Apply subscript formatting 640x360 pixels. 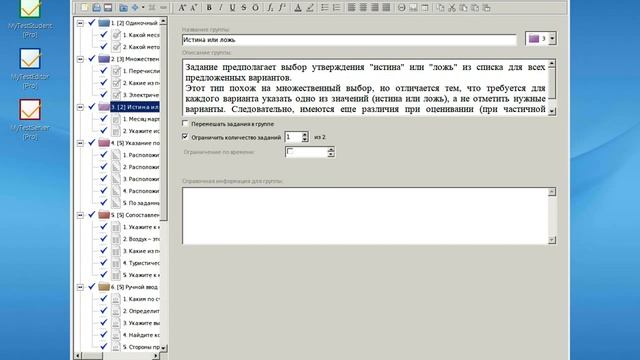[x=270, y=8]
